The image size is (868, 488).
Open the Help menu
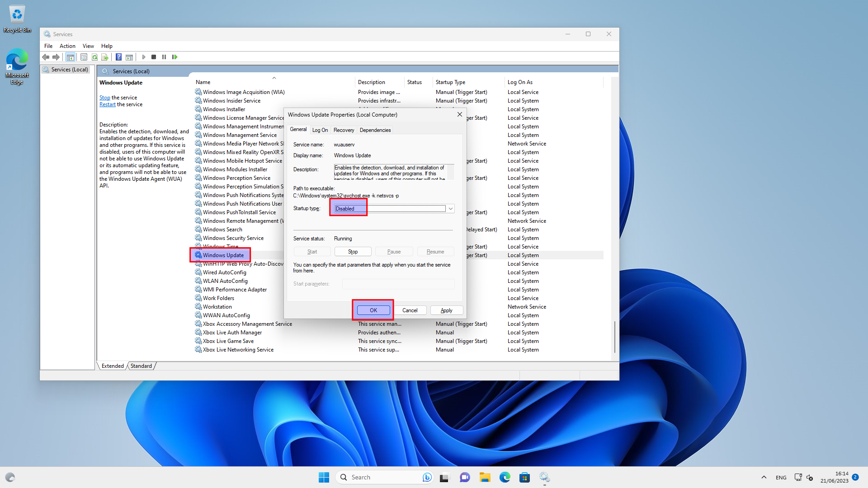(107, 46)
